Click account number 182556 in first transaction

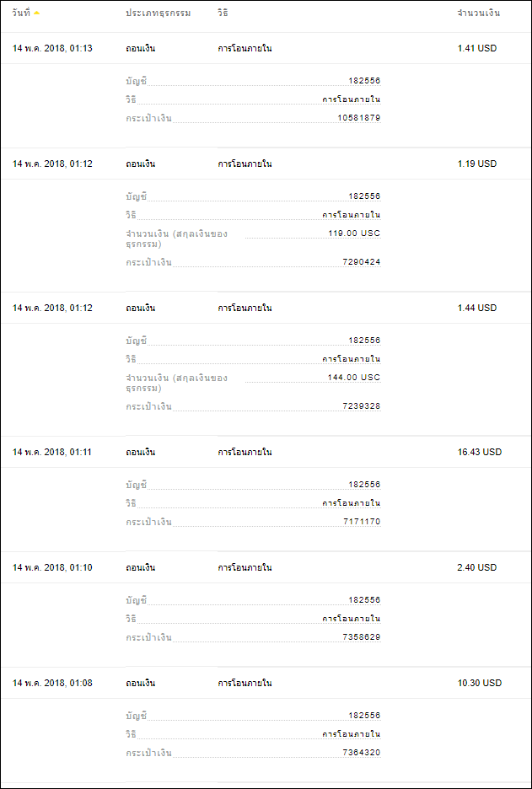pyautogui.click(x=364, y=81)
